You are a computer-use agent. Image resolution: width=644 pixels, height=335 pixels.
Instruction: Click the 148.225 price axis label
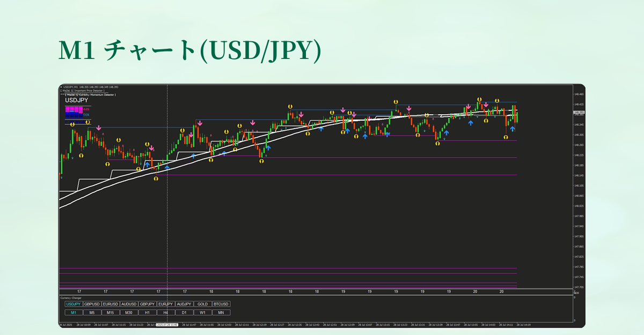click(579, 155)
